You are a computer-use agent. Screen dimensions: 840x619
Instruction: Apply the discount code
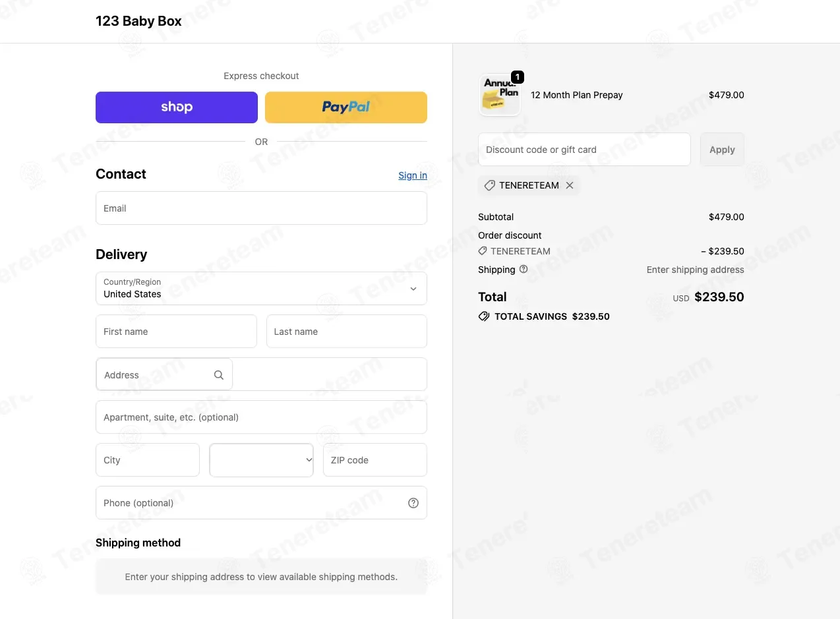pos(722,150)
